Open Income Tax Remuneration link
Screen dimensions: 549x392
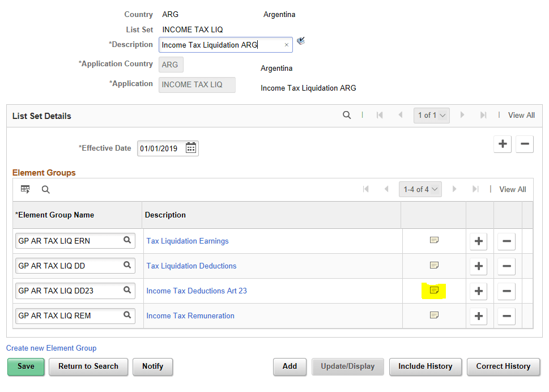pyautogui.click(x=190, y=316)
